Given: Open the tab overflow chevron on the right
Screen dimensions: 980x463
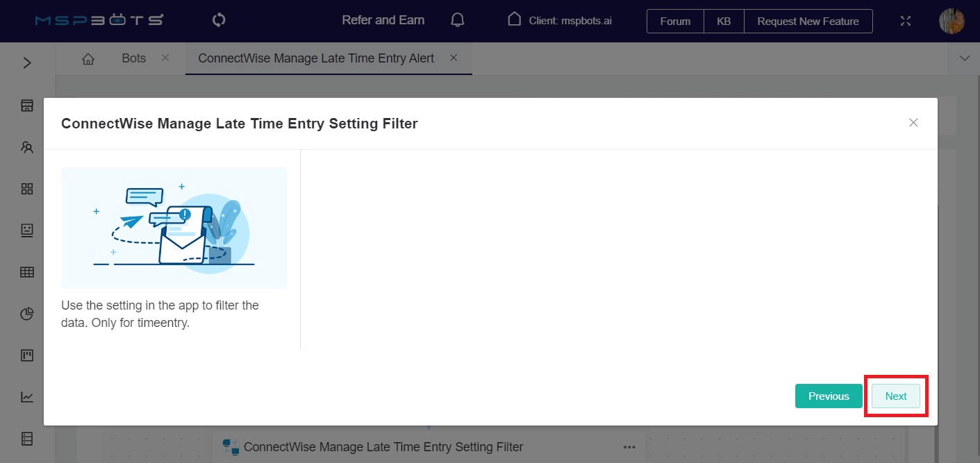Looking at the screenshot, I should [x=964, y=58].
